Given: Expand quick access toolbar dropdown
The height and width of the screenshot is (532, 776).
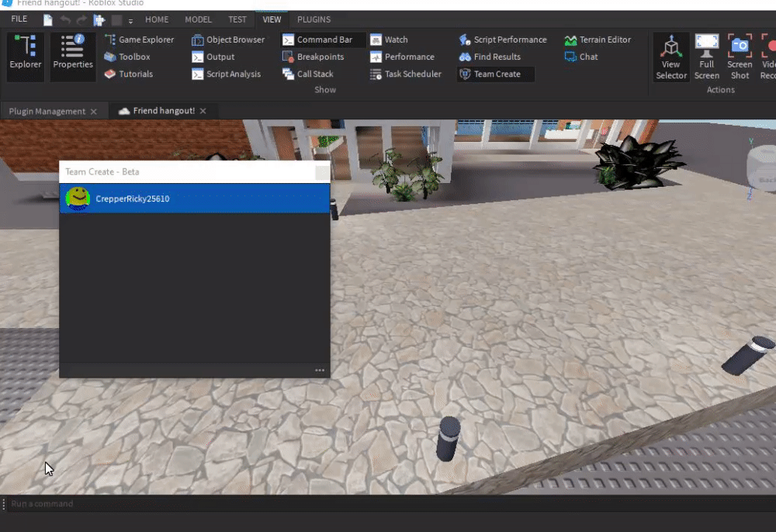Looking at the screenshot, I should pos(130,21).
